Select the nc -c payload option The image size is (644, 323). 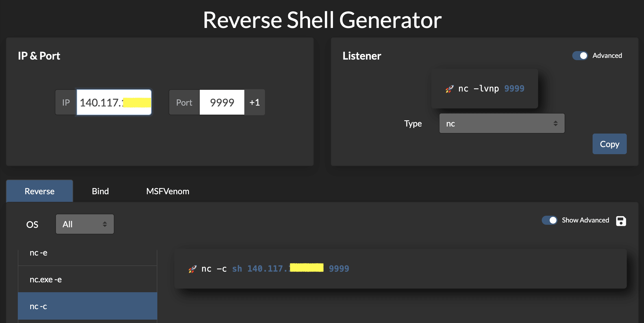88,306
